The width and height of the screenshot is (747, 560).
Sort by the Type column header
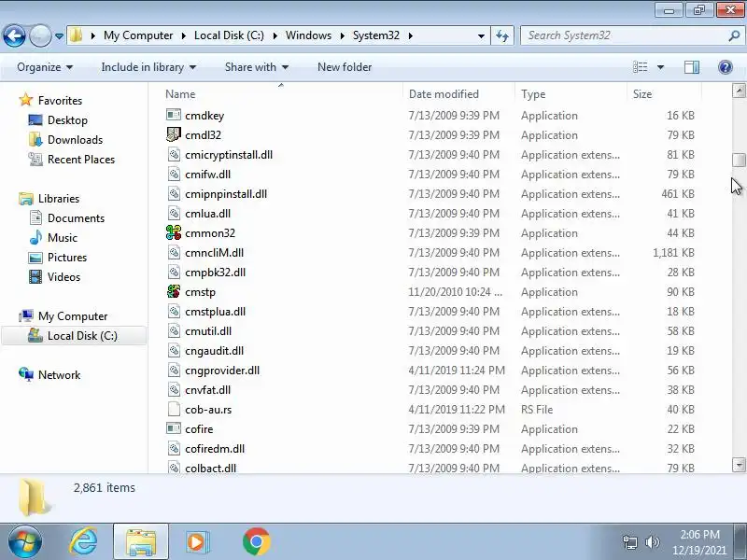coord(571,94)
